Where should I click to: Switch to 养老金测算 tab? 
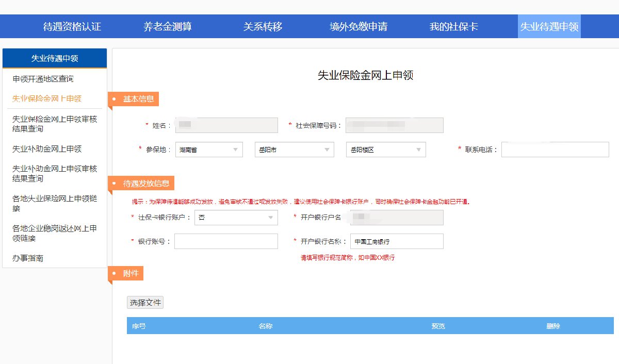point(168,26)
